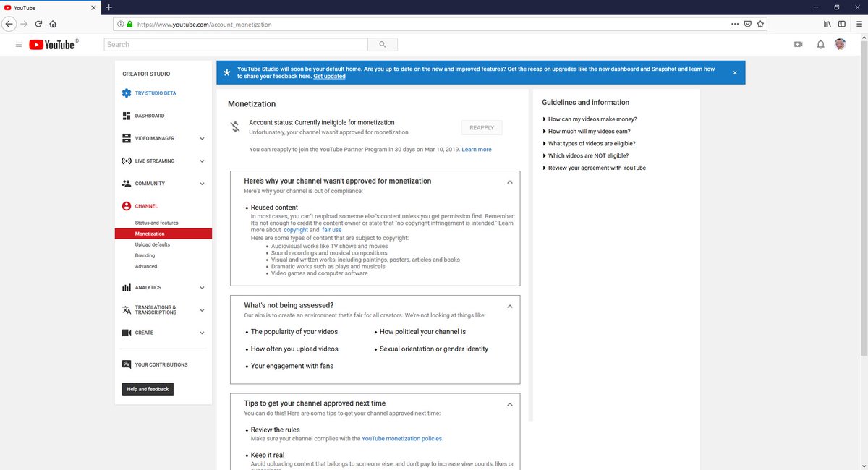Go to the YouTube home logo

53,45
